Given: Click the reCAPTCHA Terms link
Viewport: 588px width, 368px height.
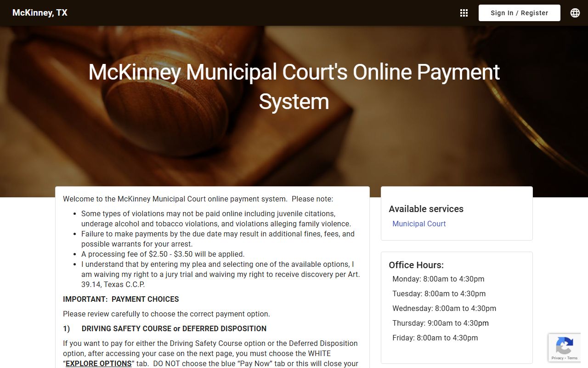Looking at the screenshot, I should pyautogui.click(x=572, y=358).
